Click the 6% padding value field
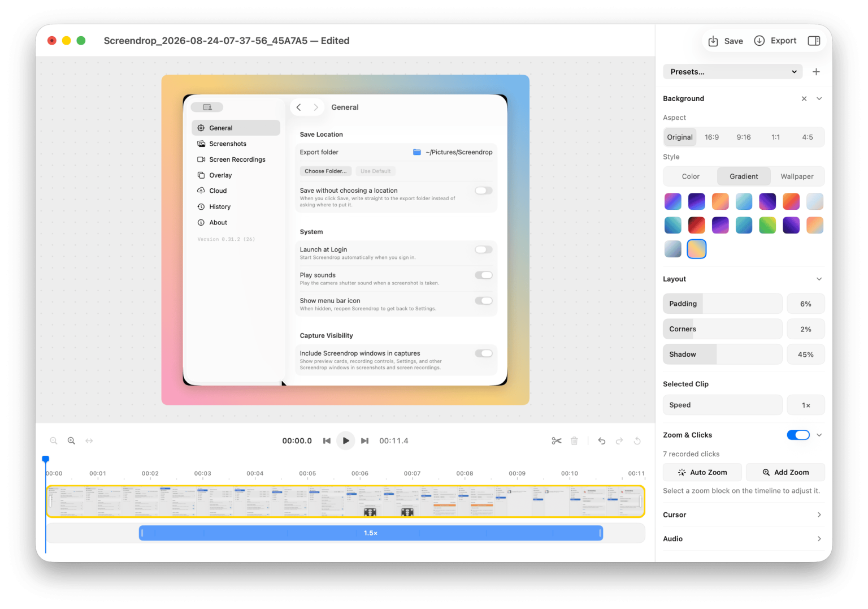Viewport: 868px width, 609px height. pos(806,304)
